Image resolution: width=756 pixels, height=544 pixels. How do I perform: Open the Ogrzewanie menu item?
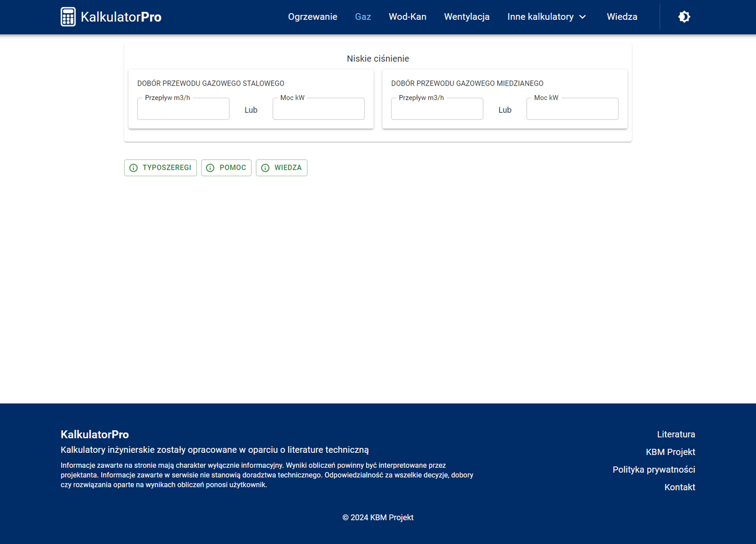(313, 17)
